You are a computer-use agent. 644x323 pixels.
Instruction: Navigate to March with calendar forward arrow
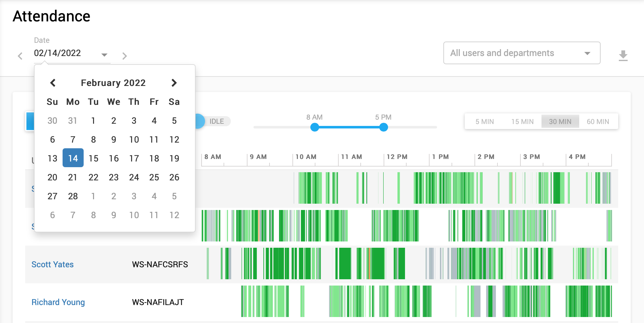tap(174, 82)
